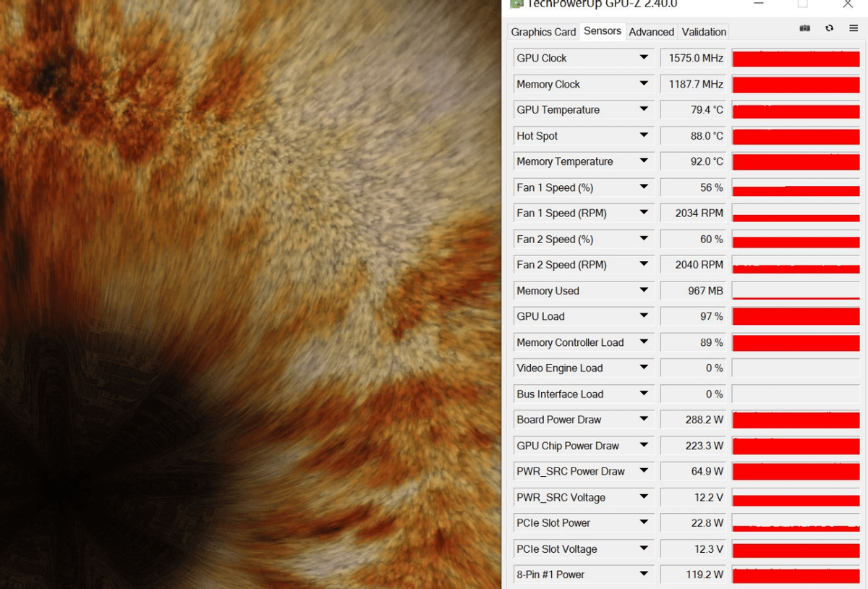Open the Advanced tab

tap(651, 32)
